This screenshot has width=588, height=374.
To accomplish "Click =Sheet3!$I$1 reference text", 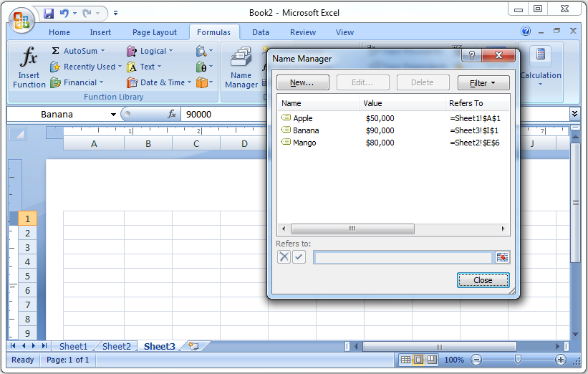I will click(474, 130).
